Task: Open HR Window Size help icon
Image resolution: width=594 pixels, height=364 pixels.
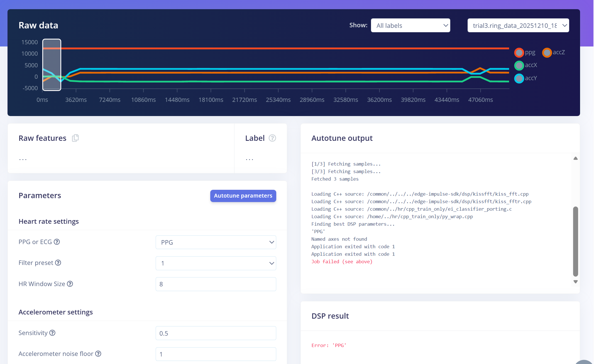Action: coord(70,284)
